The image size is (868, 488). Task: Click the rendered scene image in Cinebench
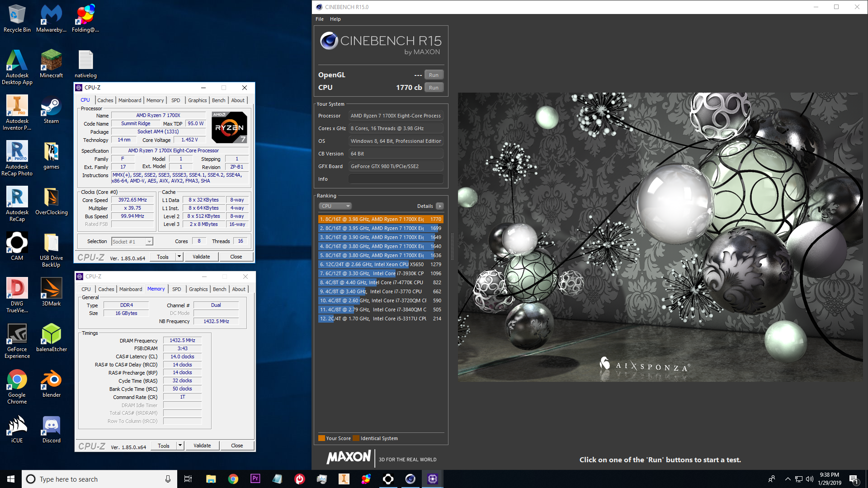click(660, 237)
